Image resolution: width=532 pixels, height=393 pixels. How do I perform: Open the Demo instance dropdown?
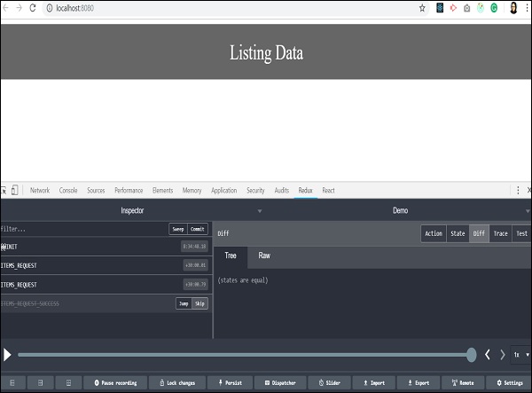point(525,211)
